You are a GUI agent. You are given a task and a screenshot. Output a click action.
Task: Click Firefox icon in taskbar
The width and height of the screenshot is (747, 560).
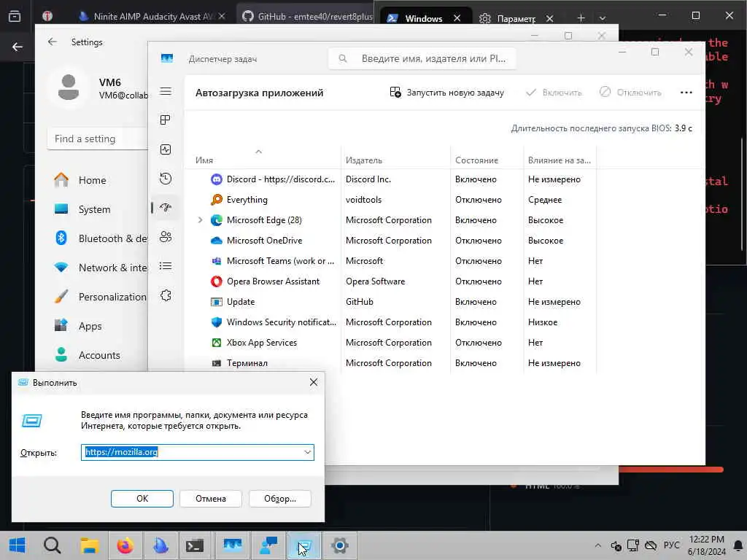click(x=125, y=545)
